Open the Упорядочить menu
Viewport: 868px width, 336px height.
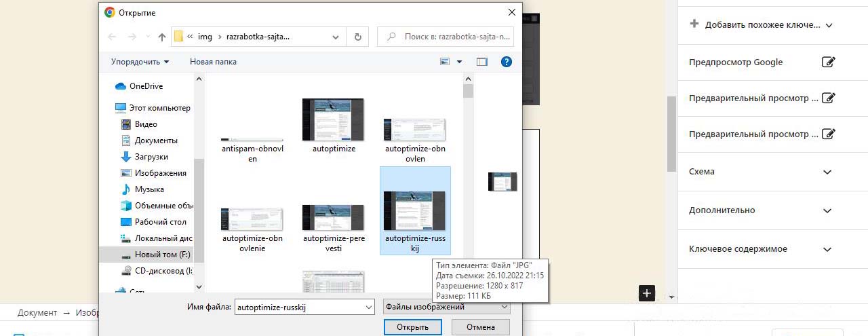[140, 62]
